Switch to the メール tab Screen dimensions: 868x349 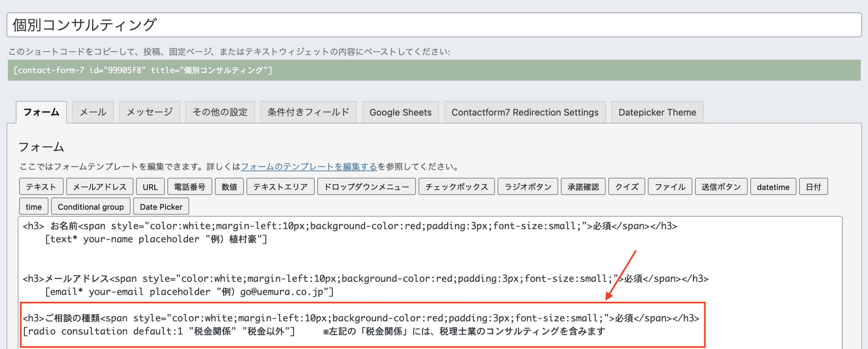(93, 112)
